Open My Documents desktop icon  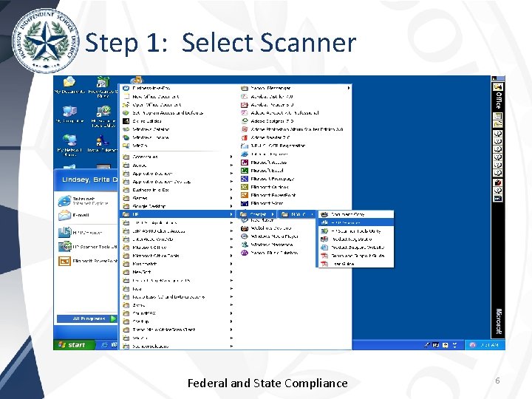pyautogui.click(x=69, y=85)
